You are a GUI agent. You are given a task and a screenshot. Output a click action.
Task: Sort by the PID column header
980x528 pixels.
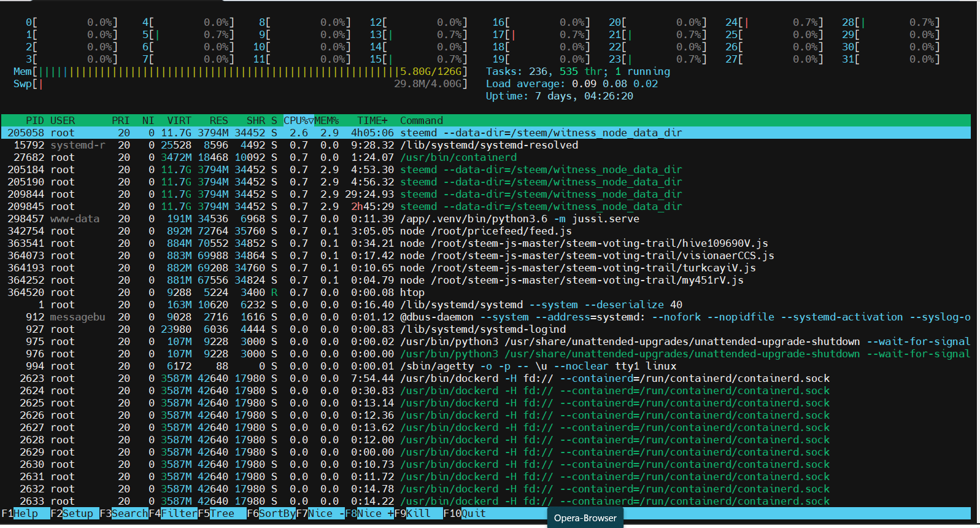point(34,120)
